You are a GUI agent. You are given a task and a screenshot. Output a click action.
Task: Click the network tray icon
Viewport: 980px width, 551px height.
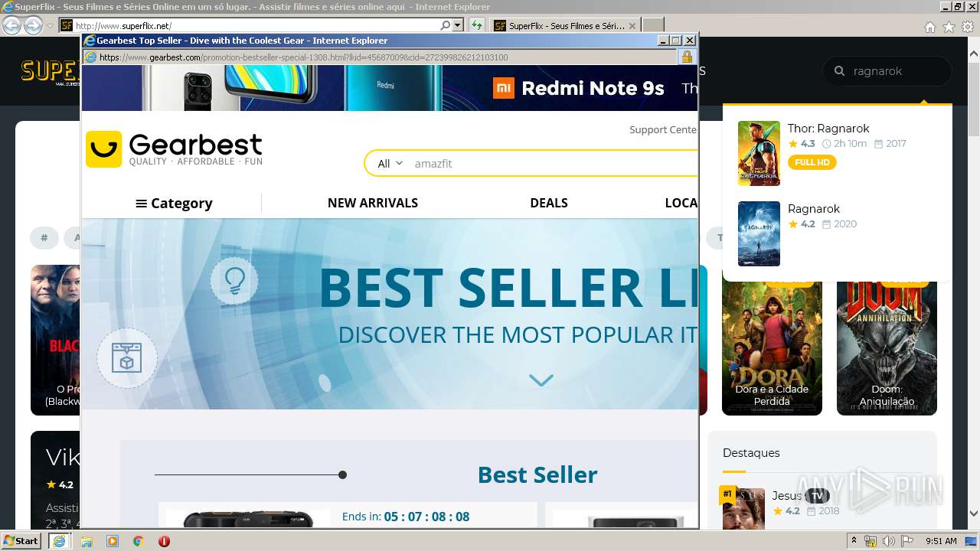(x=871, y=541)
